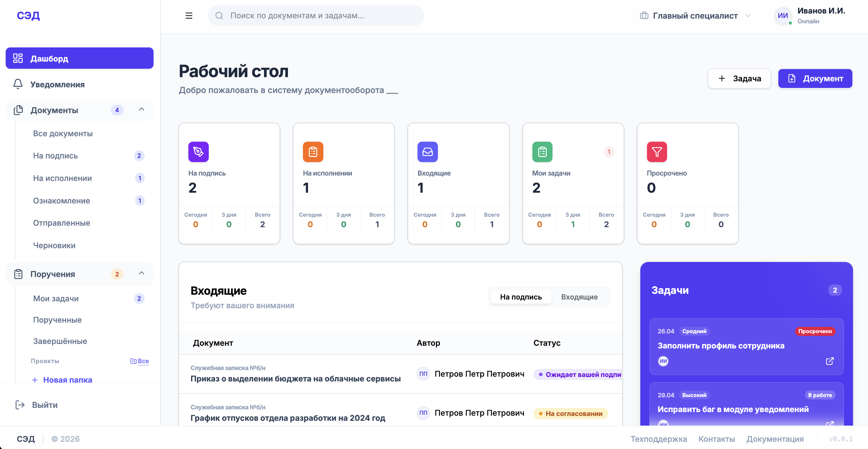Open Ознакомление in sidebar
This screenshot has height=449, width=868.
pyautogui.click(x=89, y=201)
